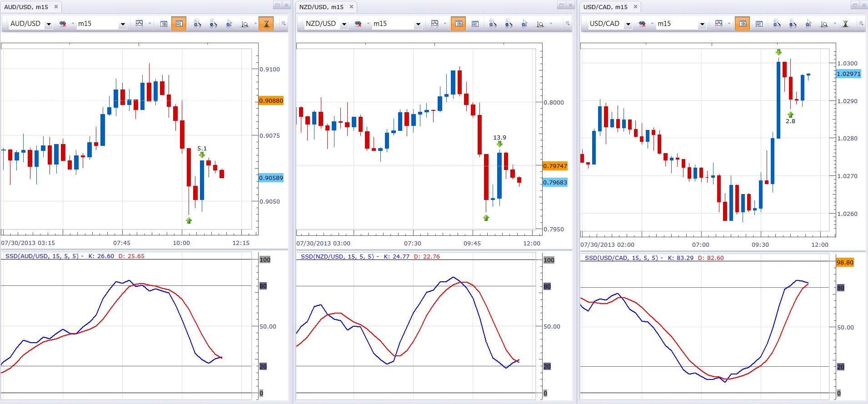Click vertical zoom tool in NZD/USD toolbar
Viewport: 868px width, 404px height.
(540, 24)
